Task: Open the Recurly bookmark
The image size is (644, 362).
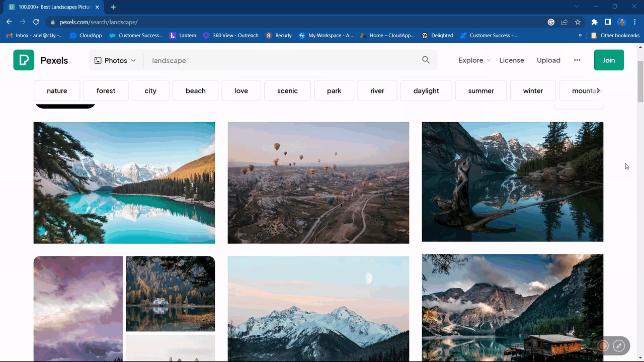Action: tap(279, 35)
